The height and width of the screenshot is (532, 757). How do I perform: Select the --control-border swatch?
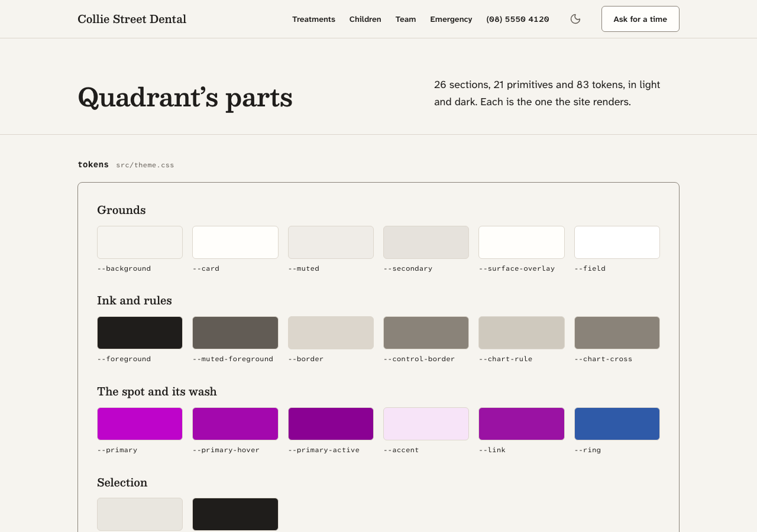pyautogui.click(x=426, y=333)
